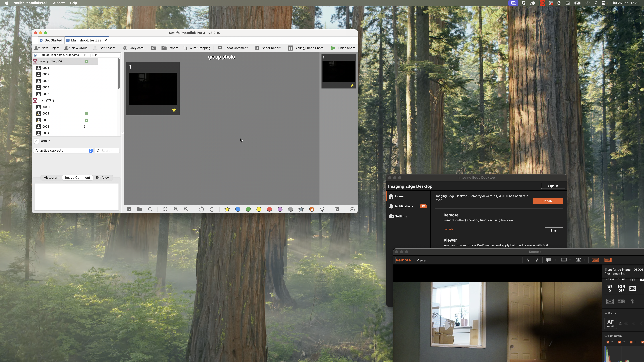Screen dimensions: 644x362
Task: Toggle the Y channel histogram checkbox
Action: [x=608, y=342]
